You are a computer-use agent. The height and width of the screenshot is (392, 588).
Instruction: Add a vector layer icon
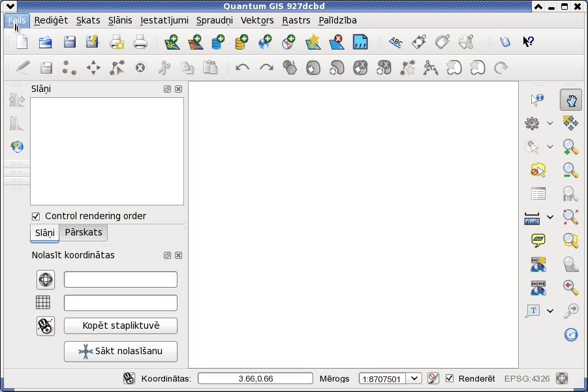tap(172, 42)
